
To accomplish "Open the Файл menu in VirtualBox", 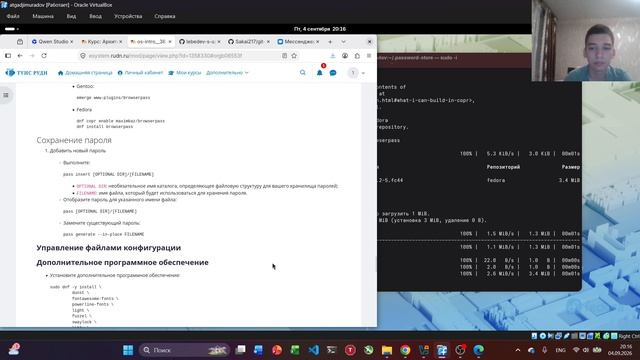I will tap(13, 16).
